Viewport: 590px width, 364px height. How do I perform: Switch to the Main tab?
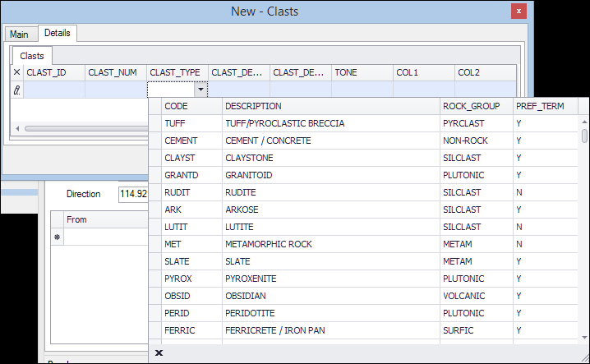point(19,34)
